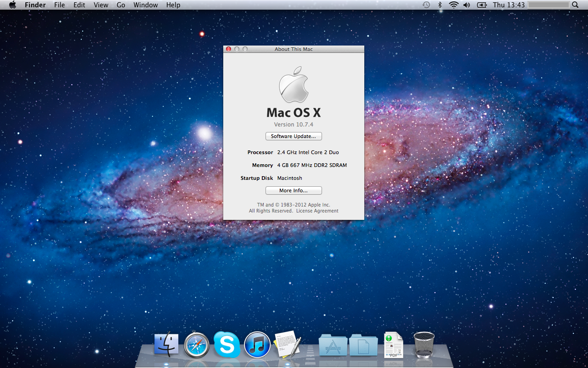This screenshot has height=368, width=588.
Task: Click the Memory label
Action: click(262, 165)
